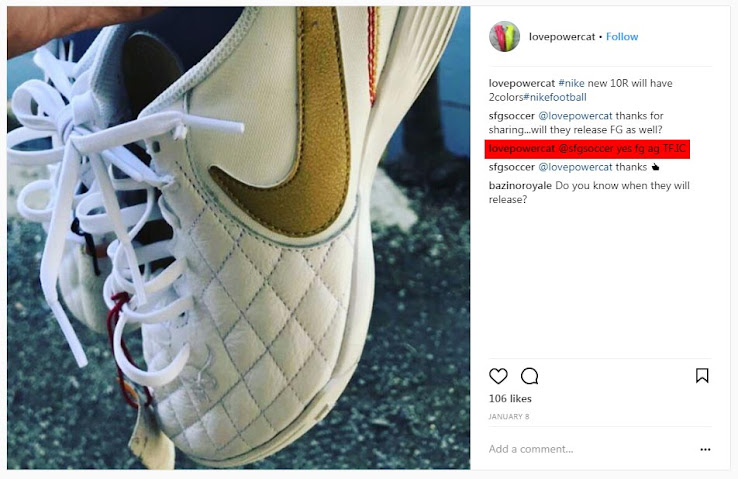
Task: Open bazinoroyale commenter profile
Action: pyautogui.click(x=520, y=185)
